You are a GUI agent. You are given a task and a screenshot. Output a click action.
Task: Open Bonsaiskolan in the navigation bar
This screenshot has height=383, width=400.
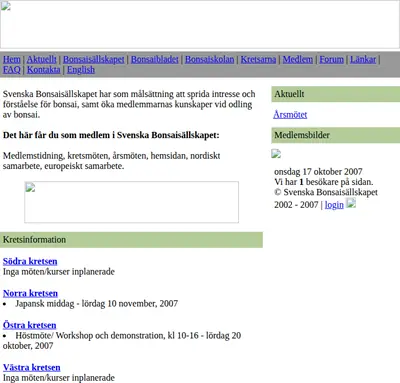click(x=210, y=59)
